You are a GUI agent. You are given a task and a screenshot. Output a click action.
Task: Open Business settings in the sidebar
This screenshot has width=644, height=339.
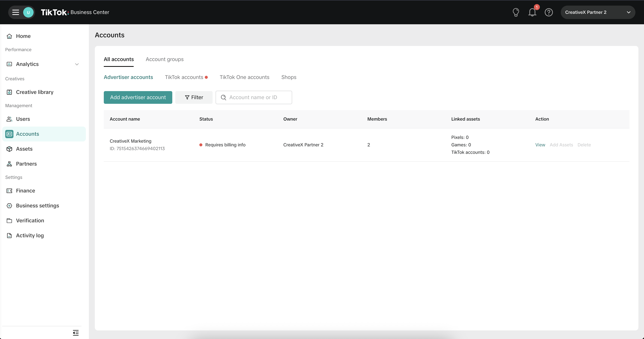coord(44,206)
